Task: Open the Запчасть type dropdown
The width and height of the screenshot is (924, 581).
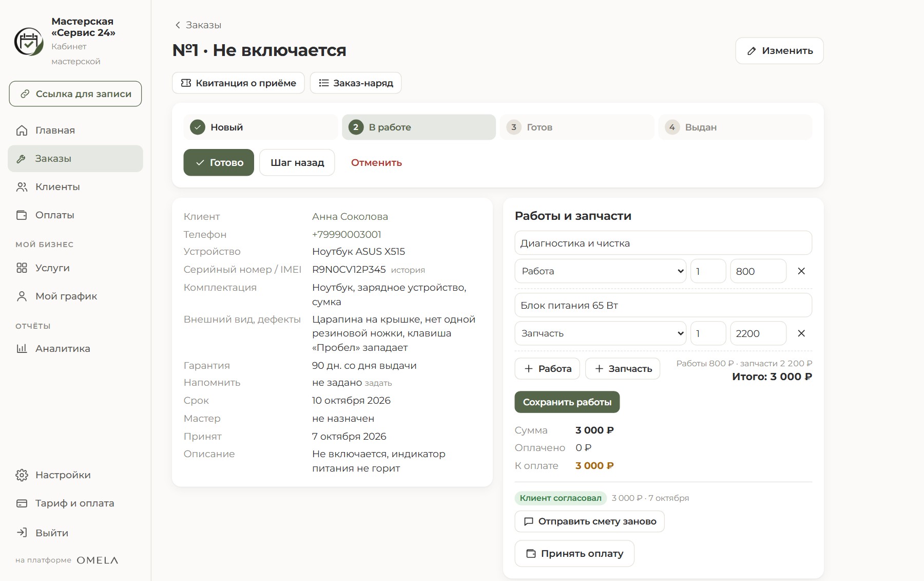Action: tap(601, 333)
